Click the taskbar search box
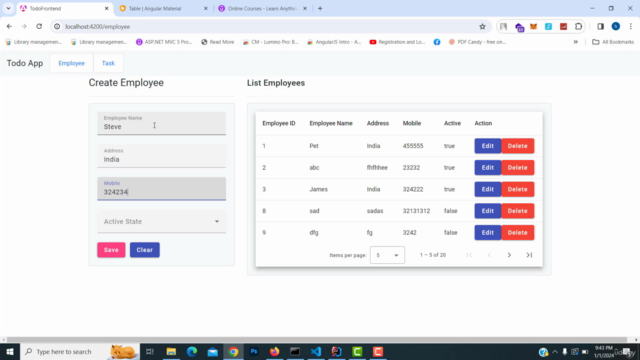640x360 pixels. click(x=80, y=351)
